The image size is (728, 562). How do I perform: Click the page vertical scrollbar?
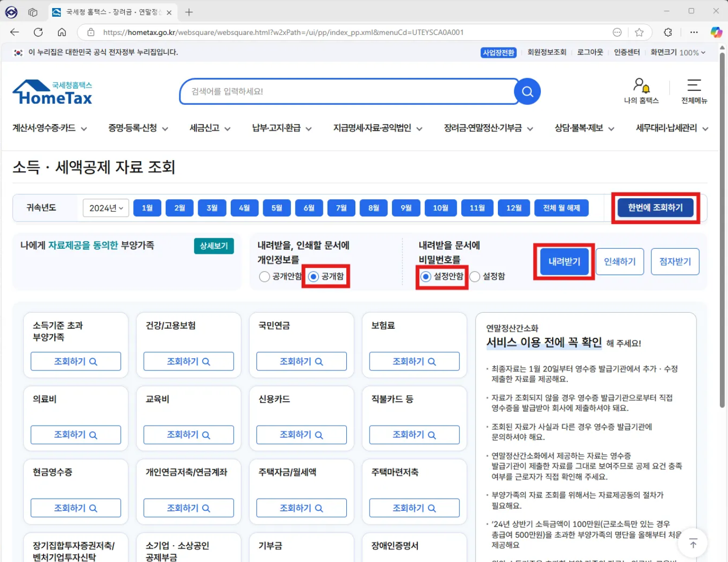722,231
